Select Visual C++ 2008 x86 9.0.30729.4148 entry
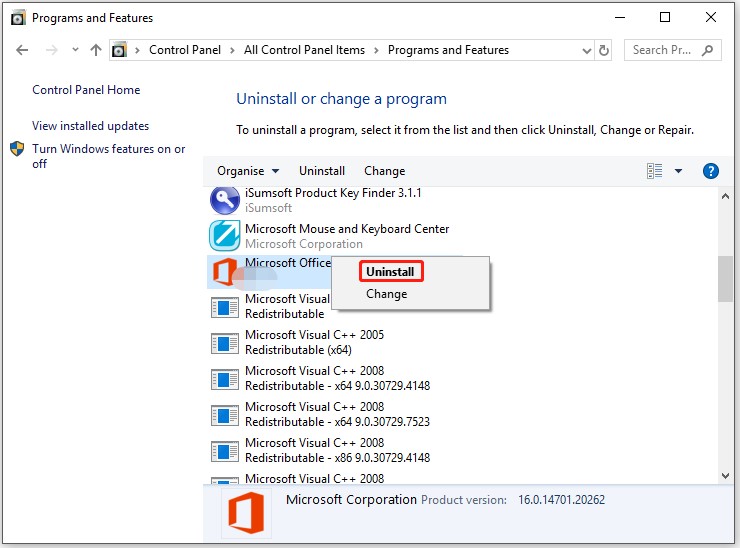Image resolution: width=740 pixels, height=548 pixels. click(337, 450)
